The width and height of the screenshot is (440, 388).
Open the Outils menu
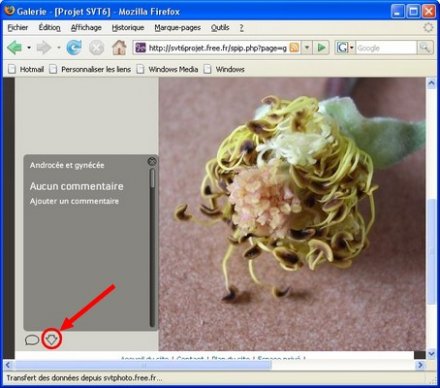[x=220, y=28]
